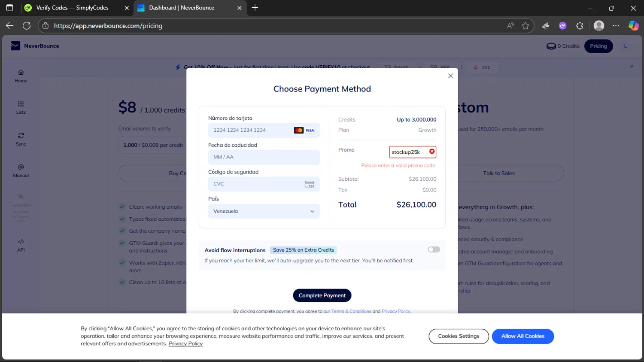Switch to Verify Codes — SimplyCodes tab
The height and width of the screenshot is (362, 644).
72,8
